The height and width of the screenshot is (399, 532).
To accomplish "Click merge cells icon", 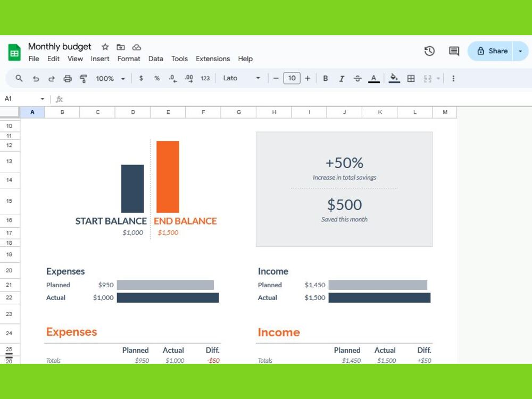I will point(428,79).
